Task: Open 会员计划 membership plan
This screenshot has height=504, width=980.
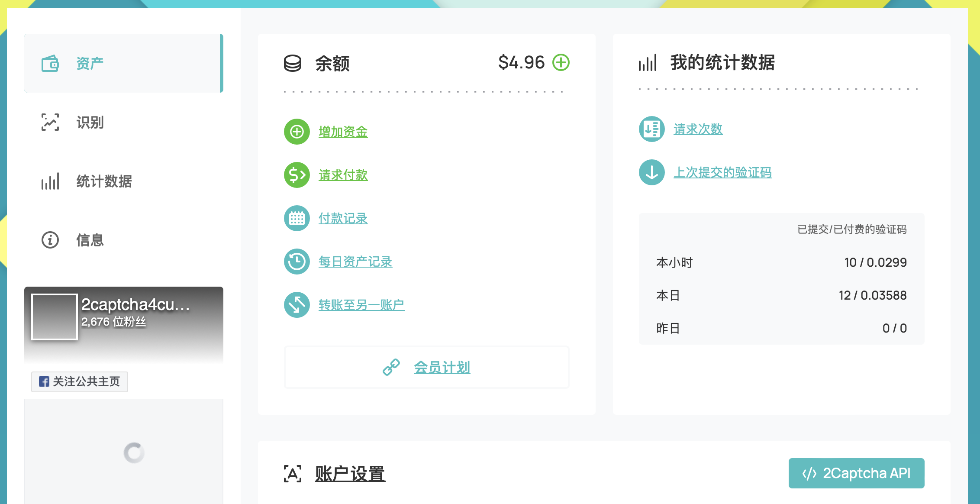Action: point(442,367)
